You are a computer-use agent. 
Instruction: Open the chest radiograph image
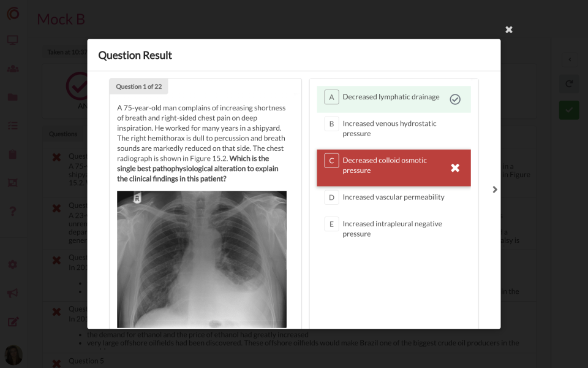tap(202, 259)
